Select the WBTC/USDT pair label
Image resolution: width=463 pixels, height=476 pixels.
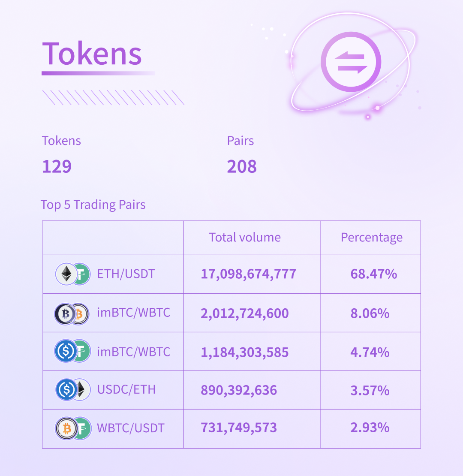130,428
